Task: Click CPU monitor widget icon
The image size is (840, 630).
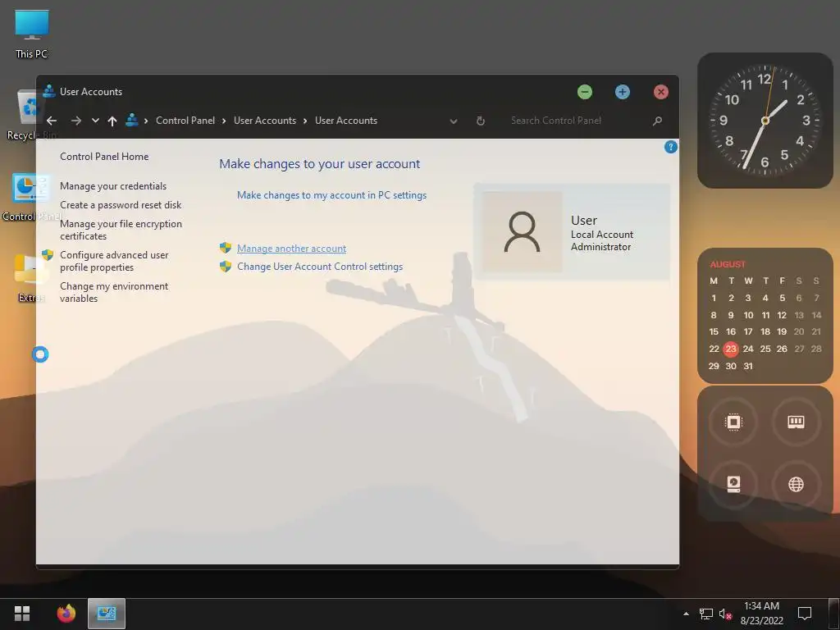Action: click(x=733, y=422)
